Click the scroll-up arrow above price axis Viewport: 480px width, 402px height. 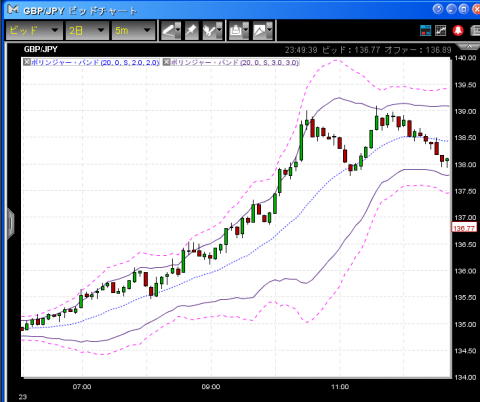[469, 46]
